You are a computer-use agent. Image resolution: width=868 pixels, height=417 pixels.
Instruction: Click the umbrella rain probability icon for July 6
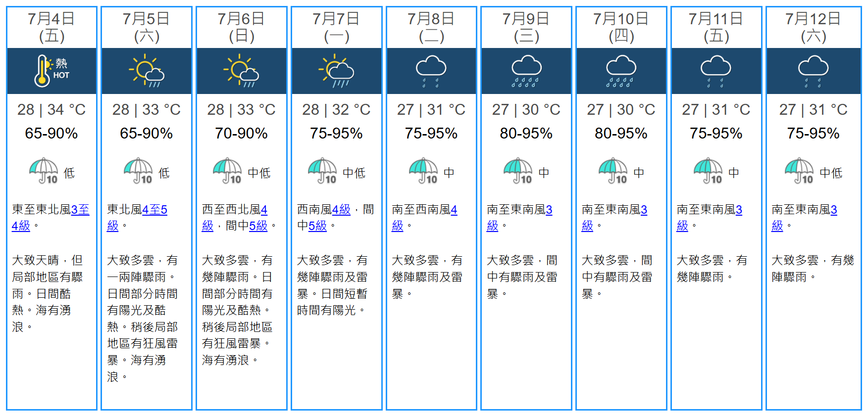[x=228, y=171]
